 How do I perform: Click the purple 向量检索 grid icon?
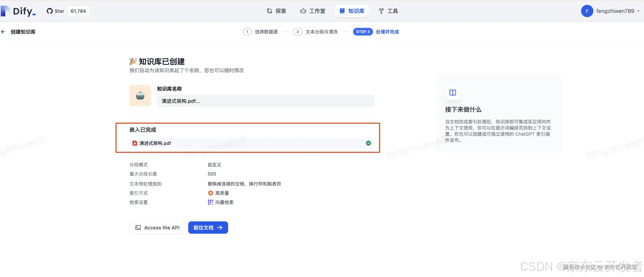point(210,202)
